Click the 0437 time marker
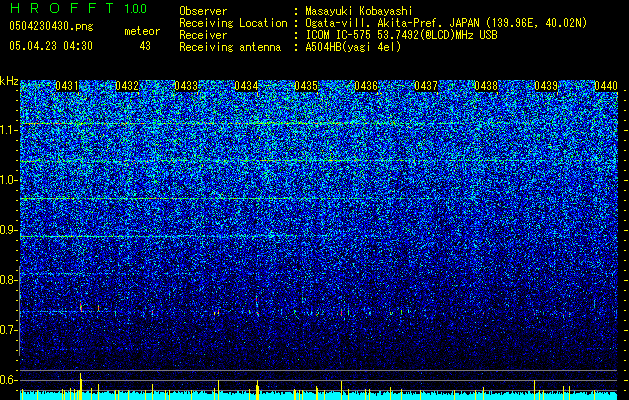 [x=426, y=86]
